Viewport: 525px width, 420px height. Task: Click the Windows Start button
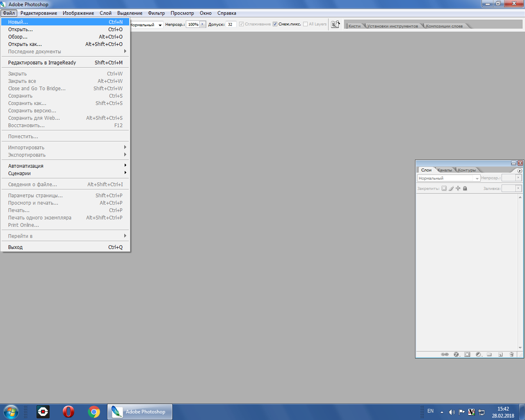click(11, 411)
